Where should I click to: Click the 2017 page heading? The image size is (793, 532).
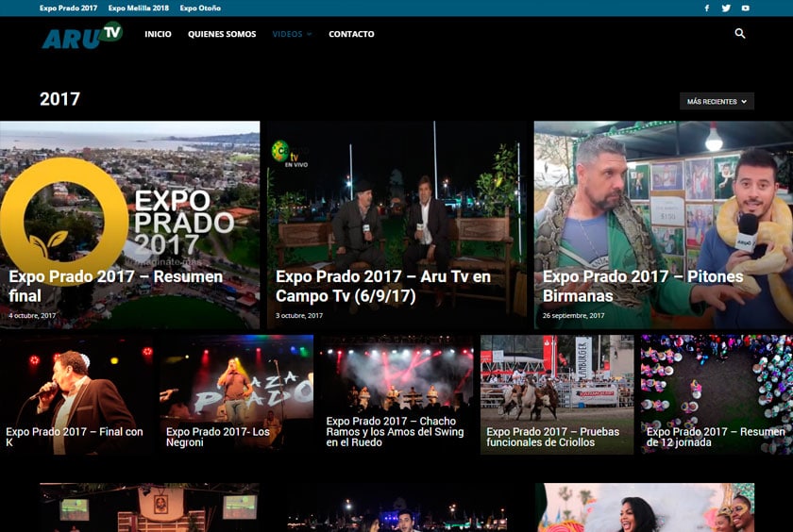coord(59,99)
